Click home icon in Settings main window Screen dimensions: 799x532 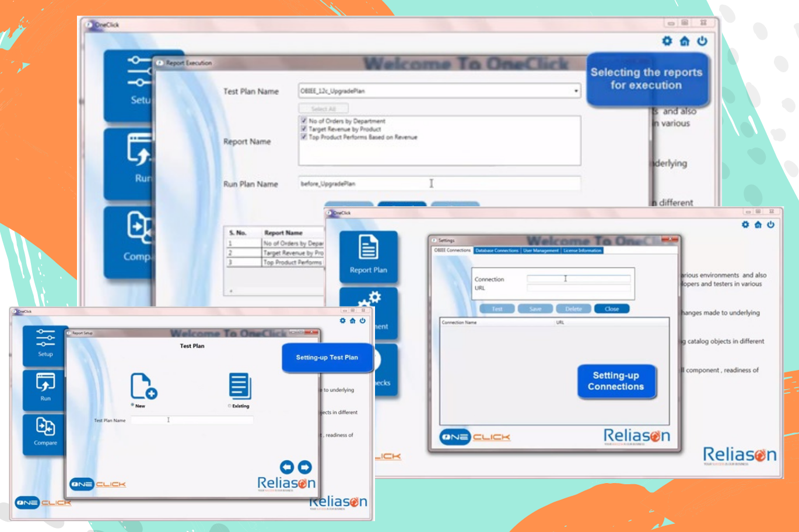(x=758, y=224)
